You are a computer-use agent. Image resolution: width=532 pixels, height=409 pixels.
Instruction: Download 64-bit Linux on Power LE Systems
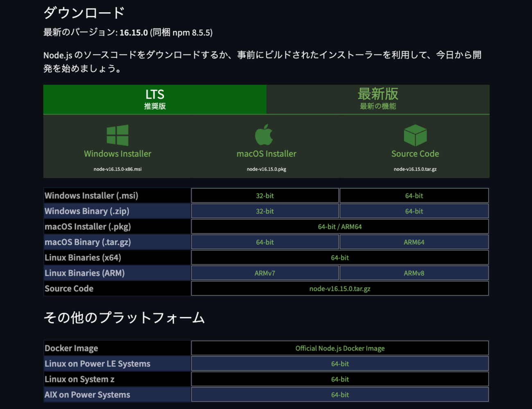pyautogui.click(x=340, y=364)
